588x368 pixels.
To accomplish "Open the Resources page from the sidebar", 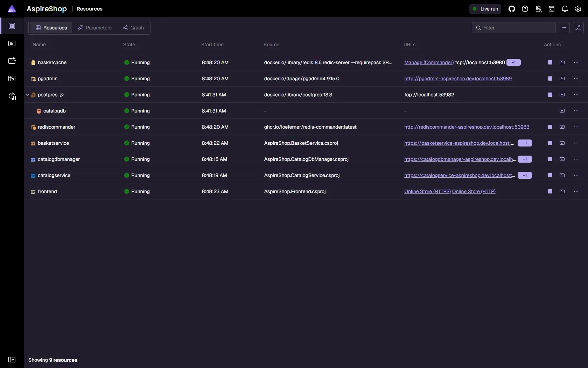I will [12, 26].
